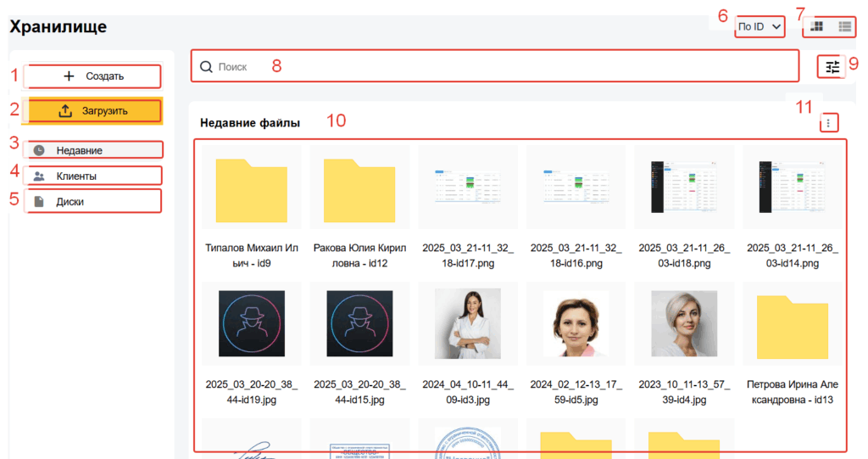Select thumbnail 2025_03_21-11_32_18-id16.png
Screen dimensions: 868x459
coord(576,187)
